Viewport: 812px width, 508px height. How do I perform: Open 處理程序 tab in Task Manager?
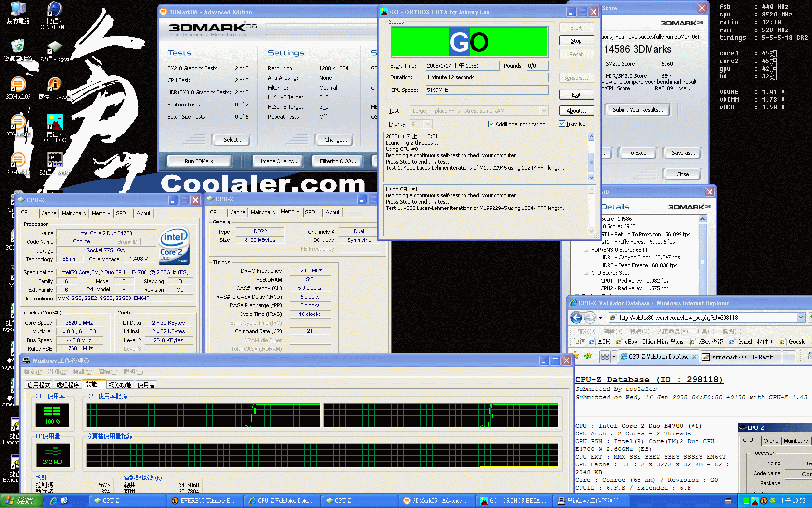tap(68, 385)
